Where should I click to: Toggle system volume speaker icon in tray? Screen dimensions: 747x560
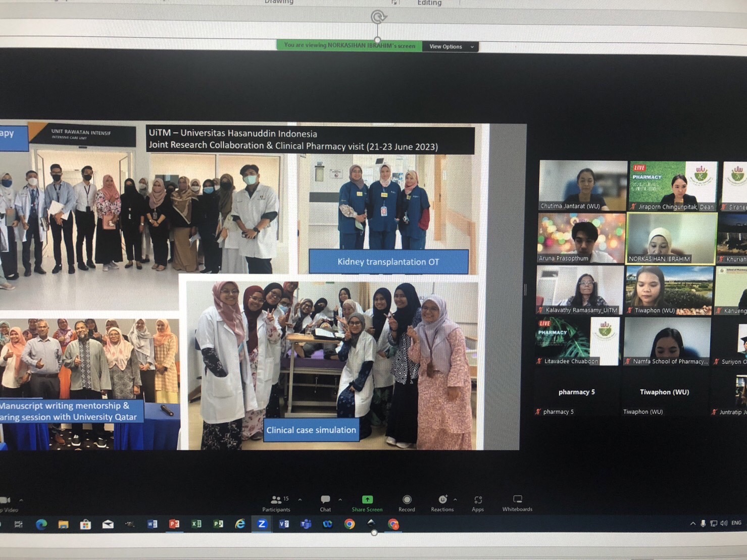point(724,523)
